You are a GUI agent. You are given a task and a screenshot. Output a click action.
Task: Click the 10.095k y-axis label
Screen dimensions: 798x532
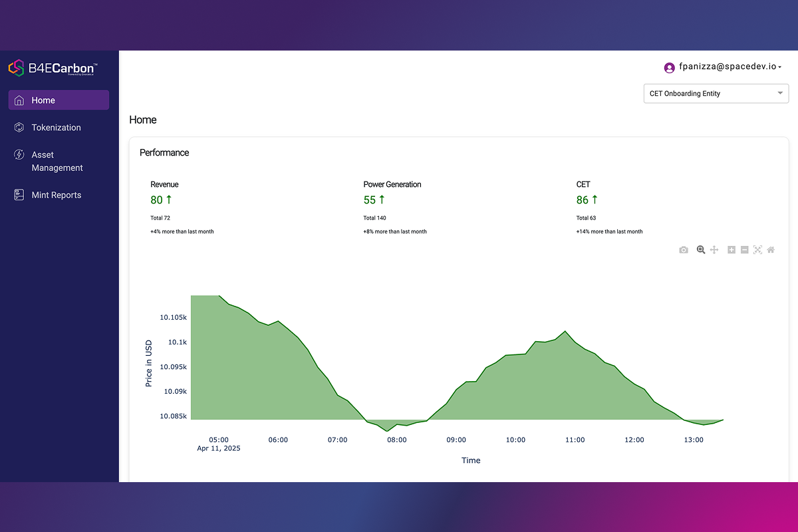174,367
